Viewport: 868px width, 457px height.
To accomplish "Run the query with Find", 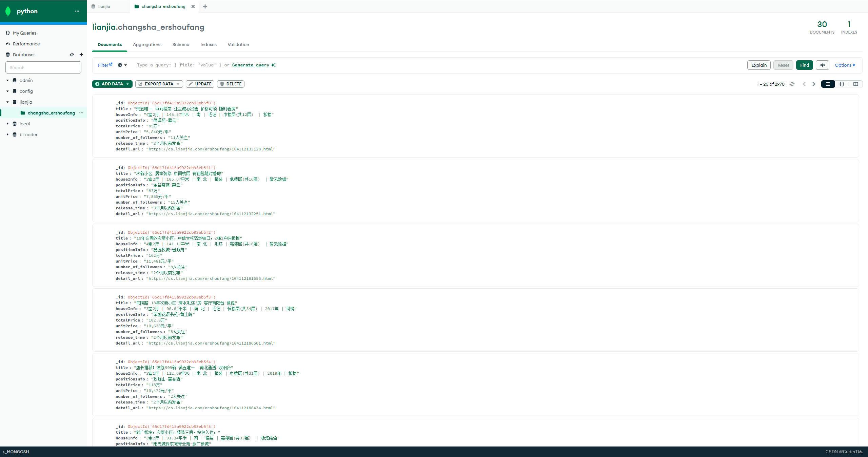I will tap(805, 65).
